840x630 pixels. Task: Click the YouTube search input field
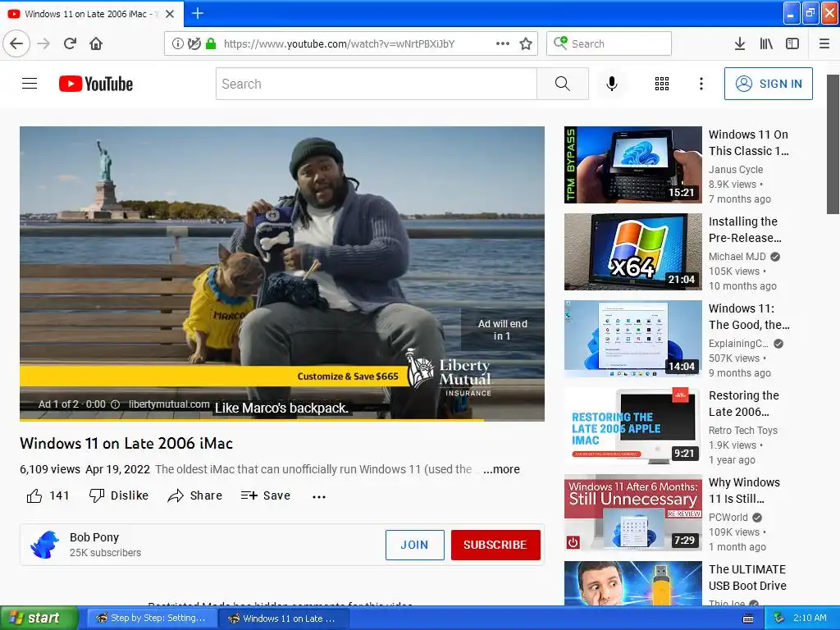point(376,84)
